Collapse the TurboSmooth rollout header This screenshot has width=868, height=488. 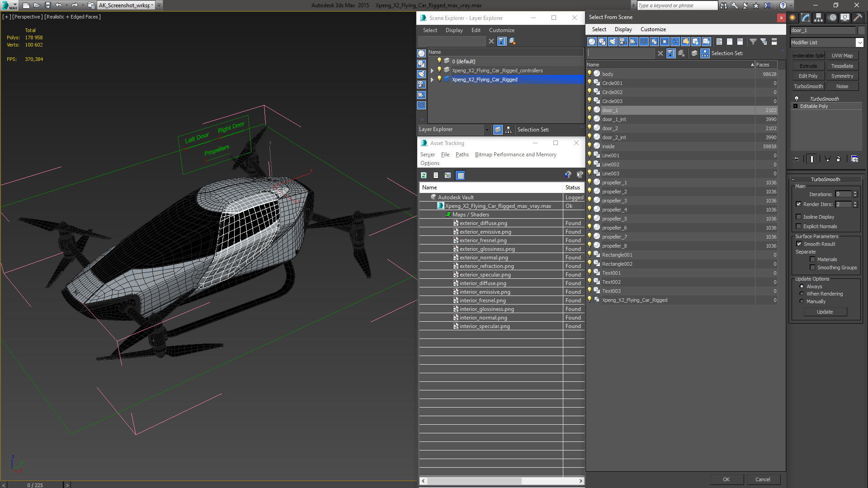point(825,179)
